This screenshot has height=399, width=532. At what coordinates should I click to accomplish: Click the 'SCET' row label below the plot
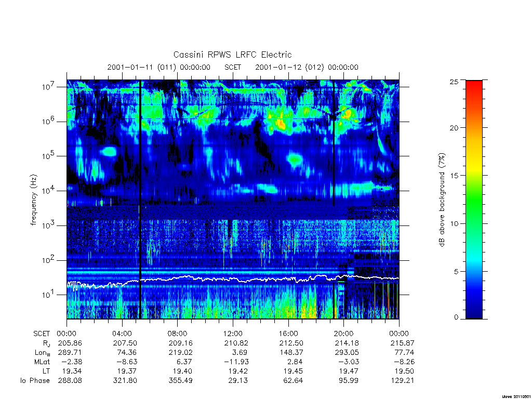[42, 334]
